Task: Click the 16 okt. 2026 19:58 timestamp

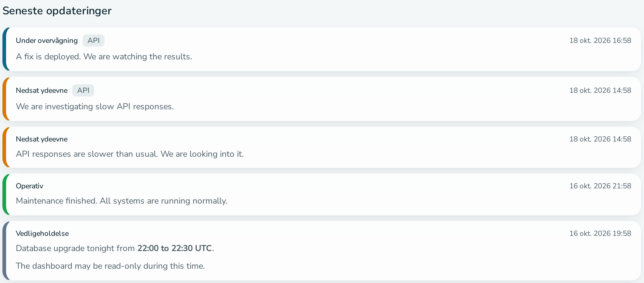Action: 600,233
